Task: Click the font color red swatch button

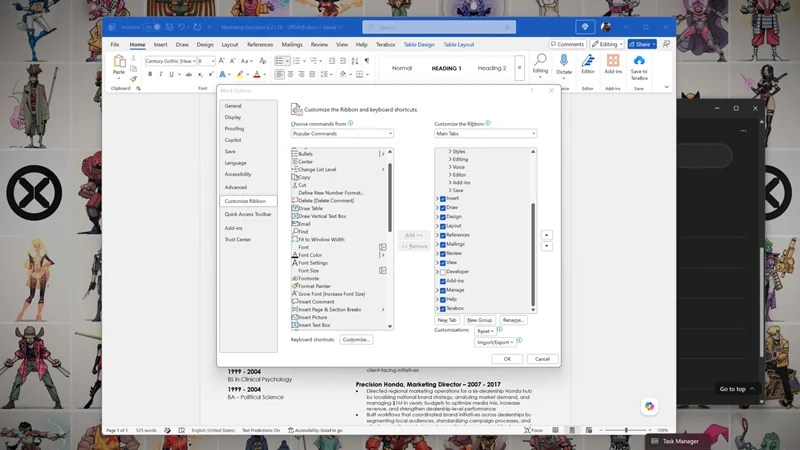Action: coord(257,74)
